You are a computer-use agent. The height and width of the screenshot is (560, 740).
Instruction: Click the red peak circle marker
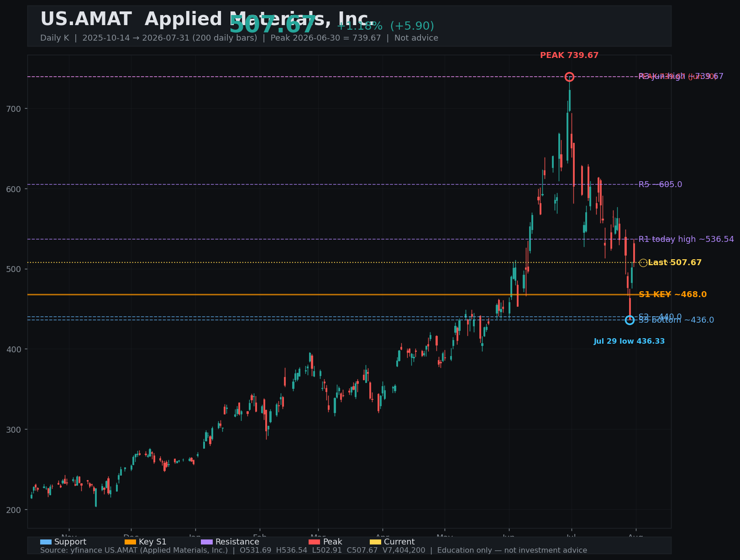569,77
